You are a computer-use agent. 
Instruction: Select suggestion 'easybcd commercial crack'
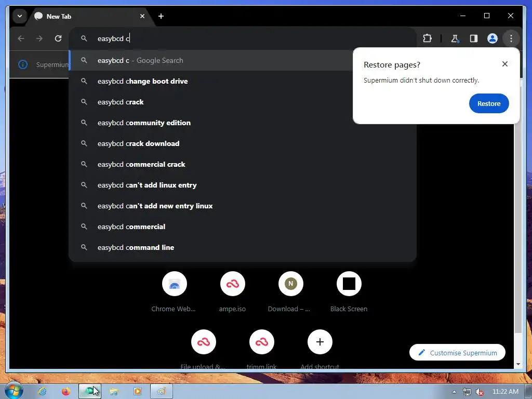(x=243, y=164)
